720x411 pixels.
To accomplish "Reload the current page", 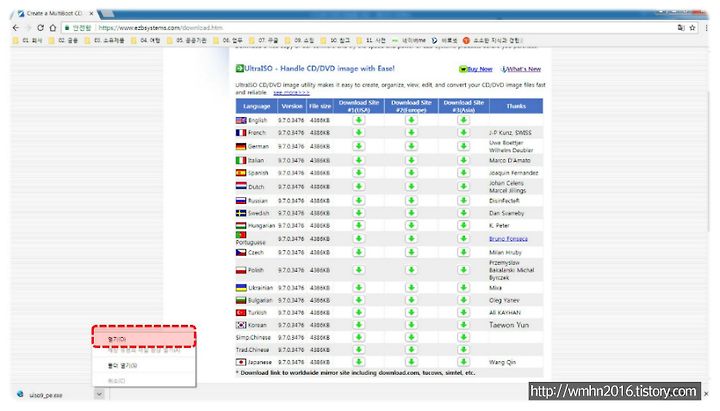I will [x=40, y=28].
